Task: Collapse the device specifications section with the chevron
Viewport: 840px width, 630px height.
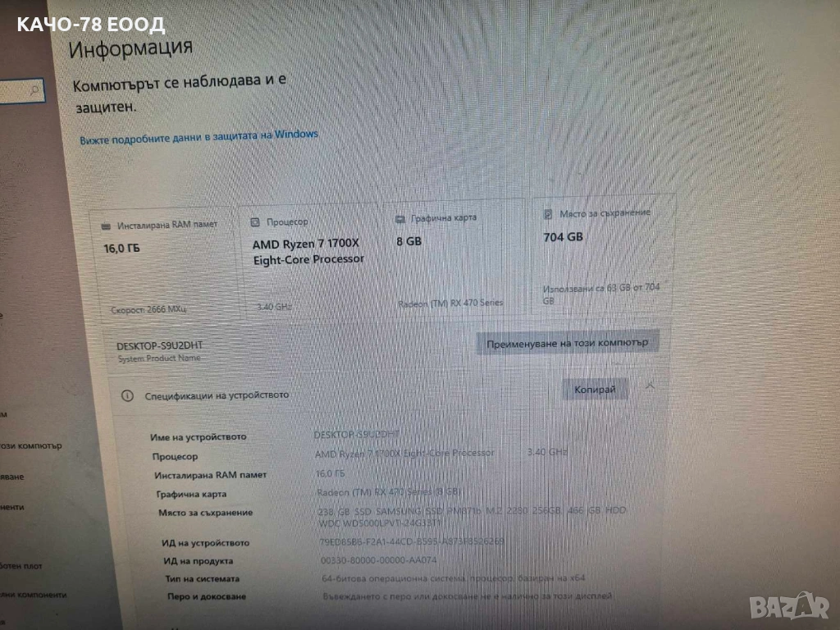Action: 650,386
